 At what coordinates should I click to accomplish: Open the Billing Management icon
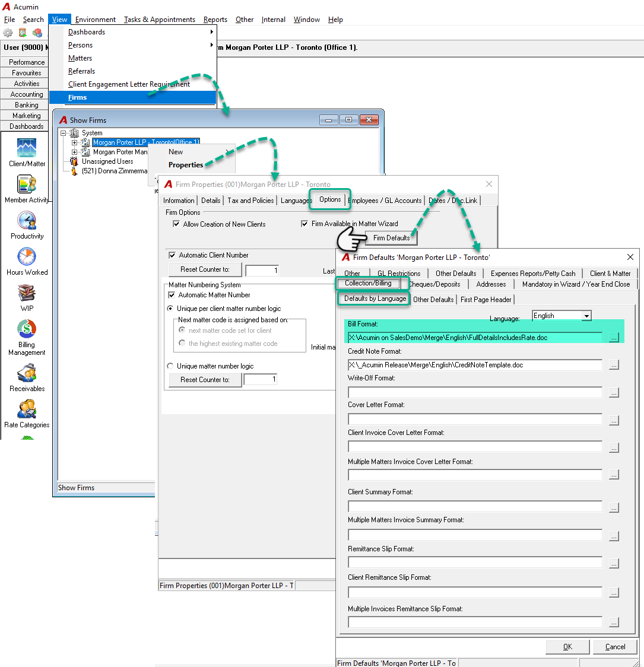click(x=27, y=329)
